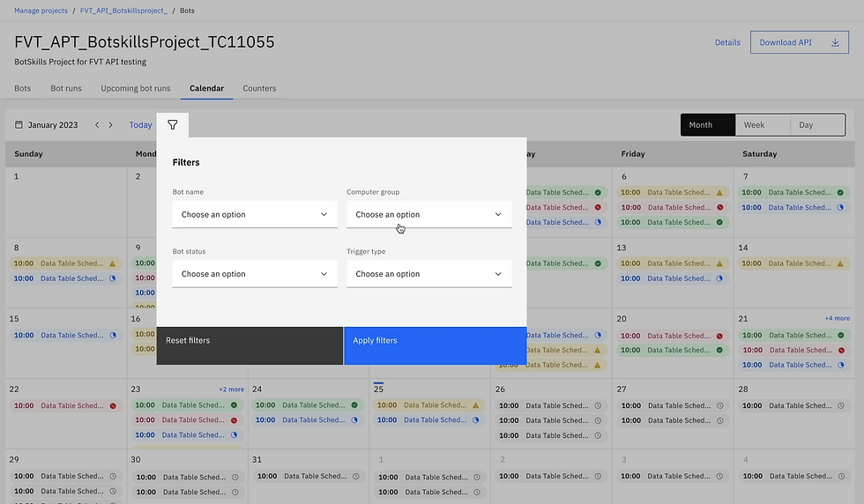
Task: Click the warning icon on Saturday 14 event
Action: (x=840, y=263)
